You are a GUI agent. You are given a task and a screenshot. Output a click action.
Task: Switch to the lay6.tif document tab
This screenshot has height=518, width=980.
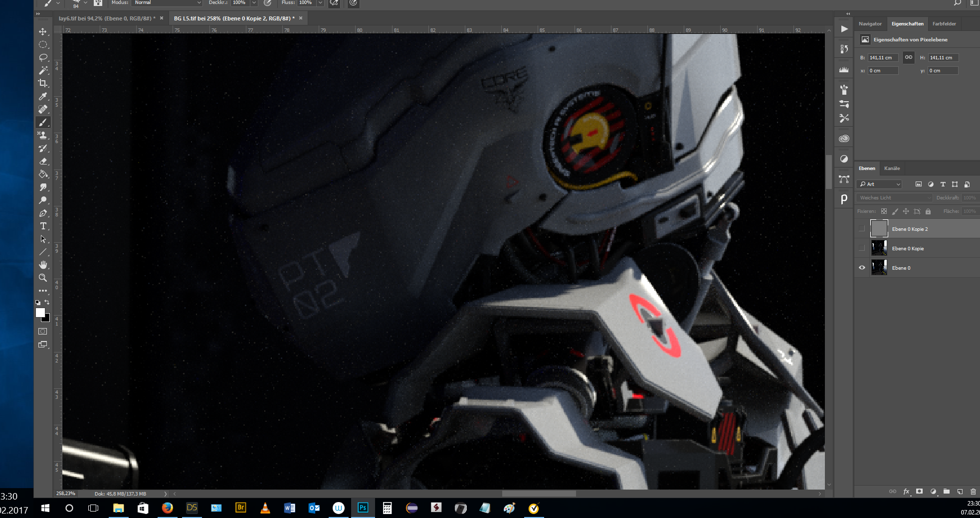(107, 18)
